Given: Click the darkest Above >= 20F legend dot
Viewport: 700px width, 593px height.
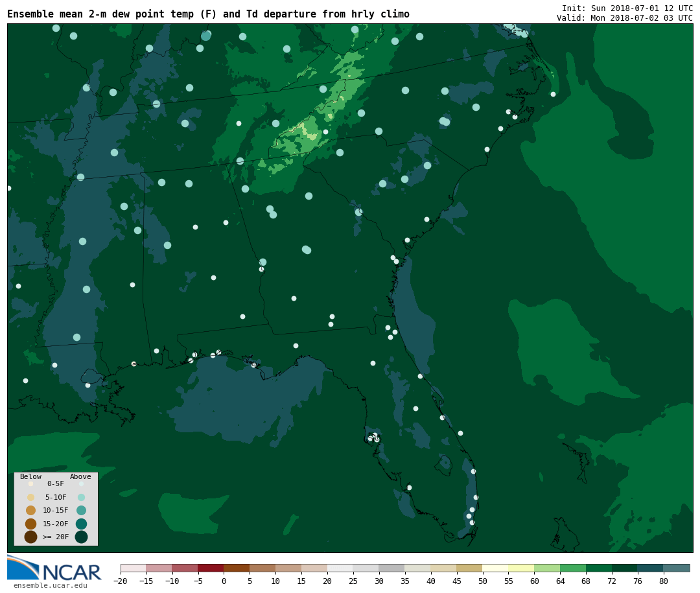Looking at the screenshot, I should point(81,537).
